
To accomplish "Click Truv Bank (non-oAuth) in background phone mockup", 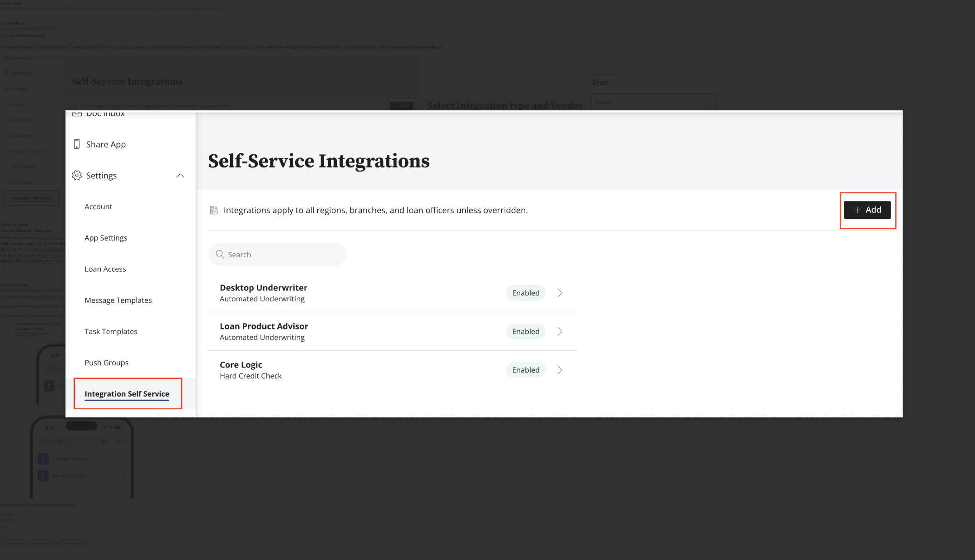I will click(73, 459).
